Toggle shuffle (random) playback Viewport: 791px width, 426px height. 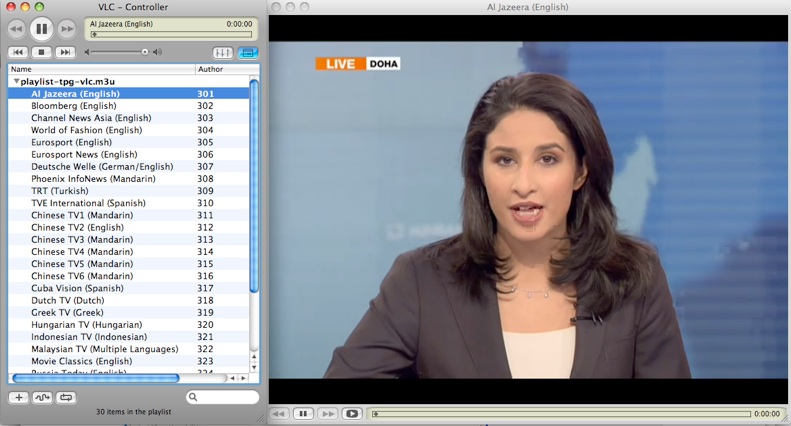click(x=42, y=397)
